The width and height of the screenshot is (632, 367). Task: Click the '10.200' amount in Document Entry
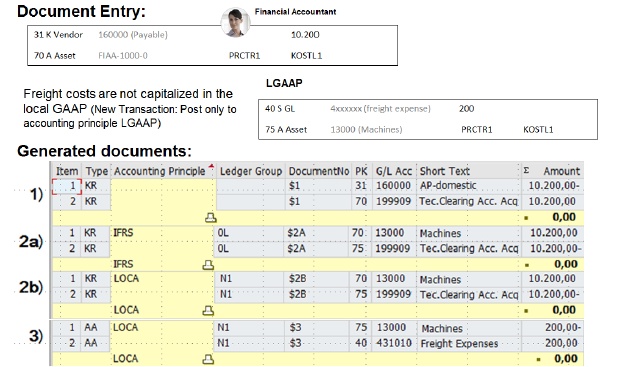[305, 35]
